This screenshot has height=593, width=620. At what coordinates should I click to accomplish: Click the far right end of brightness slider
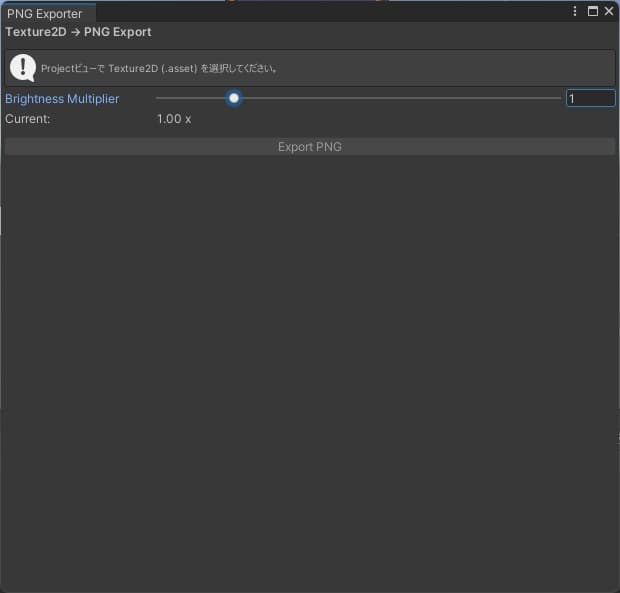tap(559, 98)
